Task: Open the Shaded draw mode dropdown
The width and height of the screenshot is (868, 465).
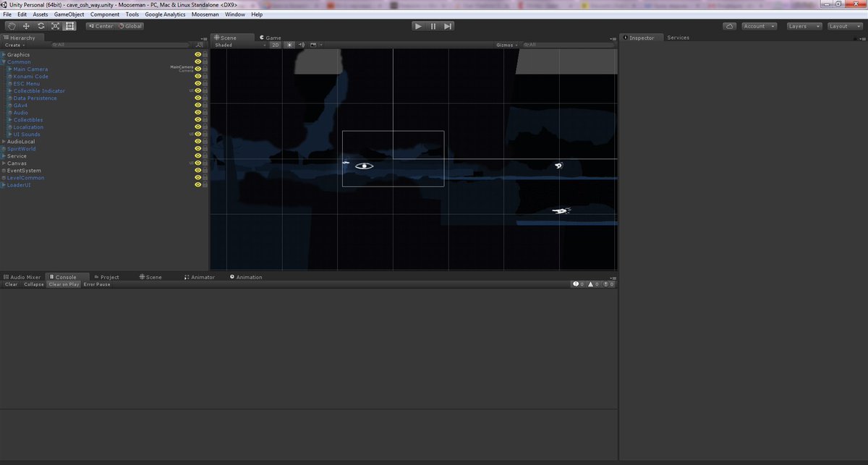Action: pyautogui.click(x=240, y=45)
